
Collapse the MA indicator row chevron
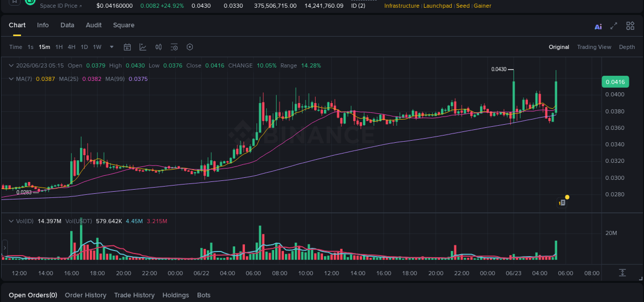coord(11,79)
